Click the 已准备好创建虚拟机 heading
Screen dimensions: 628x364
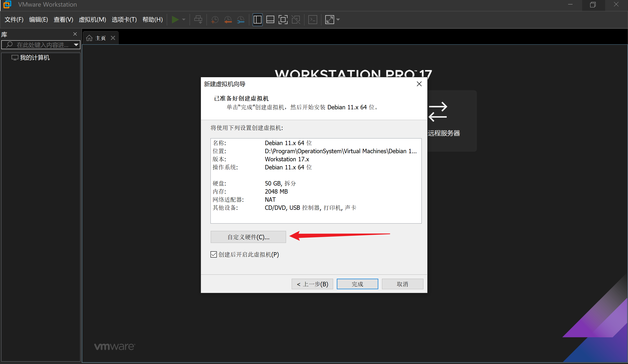241,98
